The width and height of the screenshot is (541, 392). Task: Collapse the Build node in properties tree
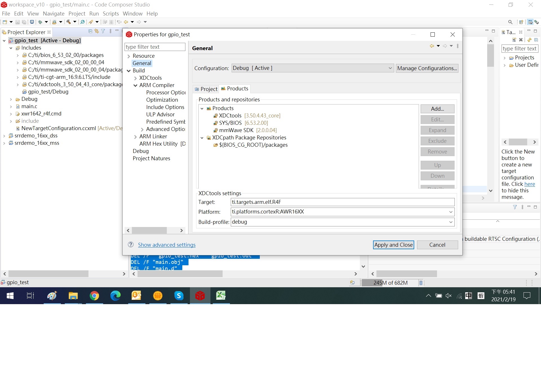coord(129,71)
